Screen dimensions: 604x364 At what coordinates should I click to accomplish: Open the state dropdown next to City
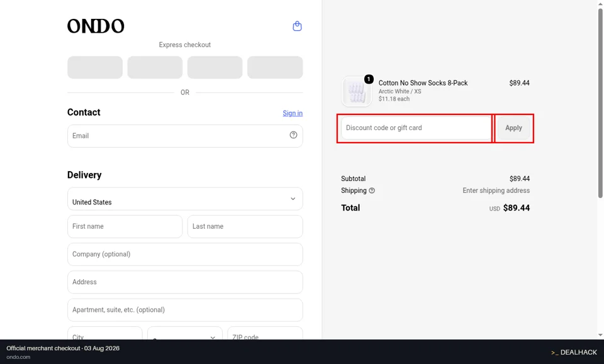[x=185, y=333]
